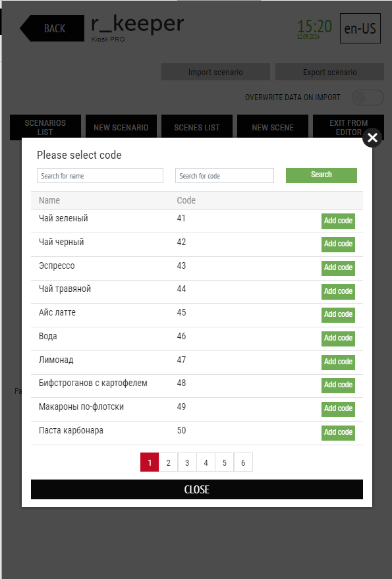Add code for Лимонад
Screen dimensions: 392x579
pos(338,362)
